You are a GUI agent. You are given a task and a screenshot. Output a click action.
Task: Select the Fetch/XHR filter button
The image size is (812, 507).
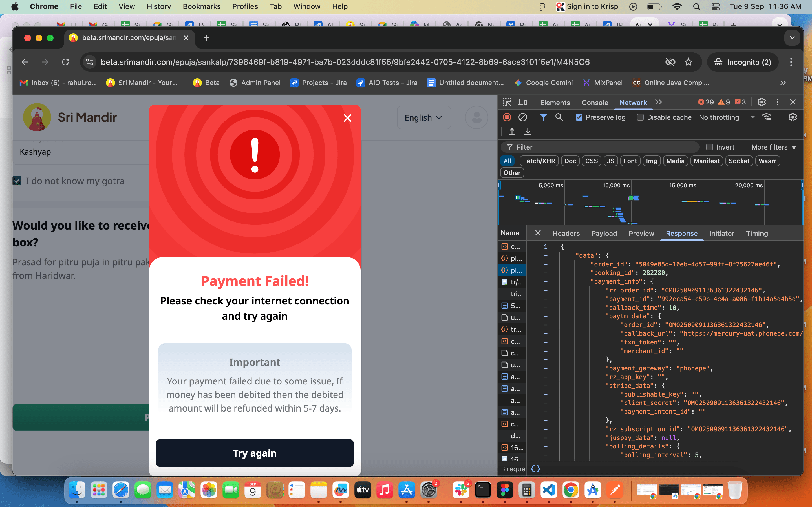pos(539,161)
